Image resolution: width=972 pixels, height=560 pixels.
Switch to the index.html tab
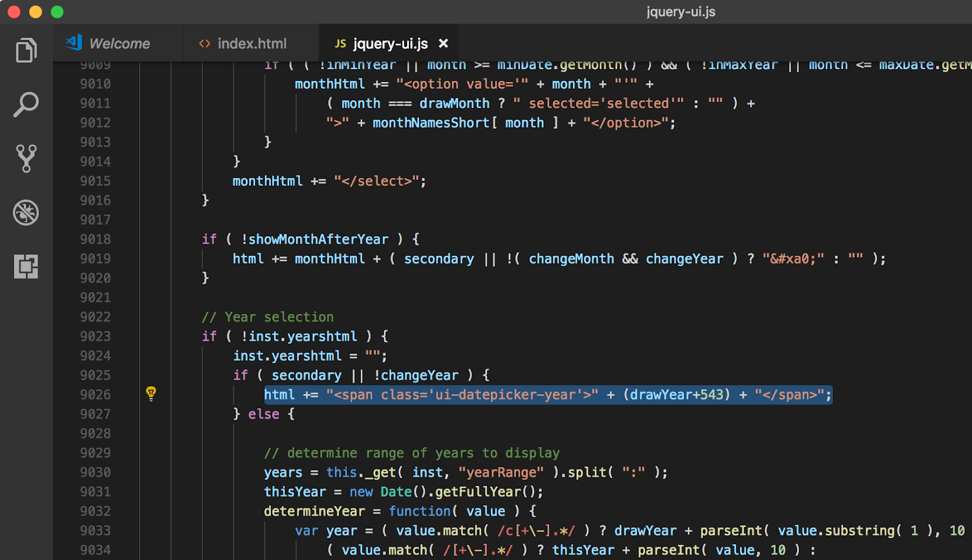pyautogui.click(x=252, y=43)
